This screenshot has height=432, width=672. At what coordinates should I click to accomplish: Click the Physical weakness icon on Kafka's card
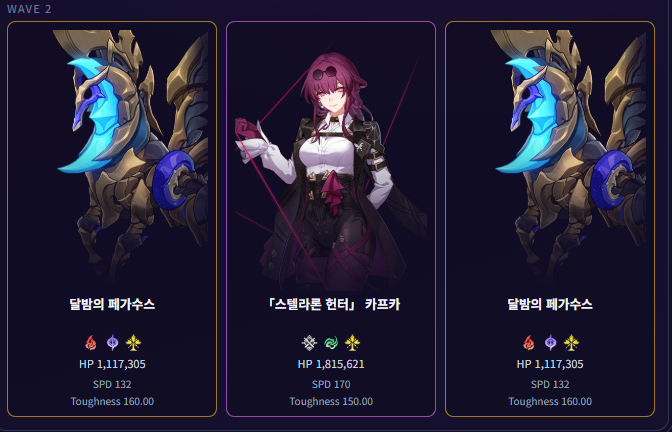pyautogui.click(x=309, y=343)
